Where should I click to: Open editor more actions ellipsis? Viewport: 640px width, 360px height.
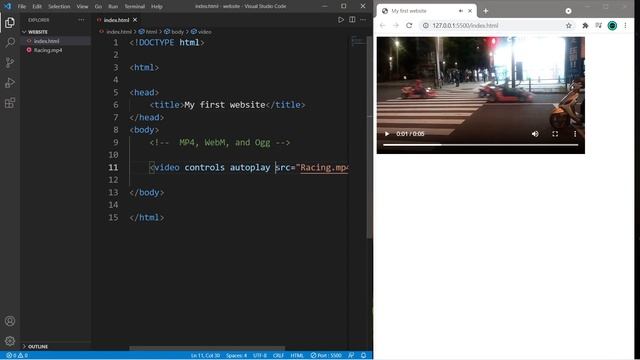pos(363,20)
